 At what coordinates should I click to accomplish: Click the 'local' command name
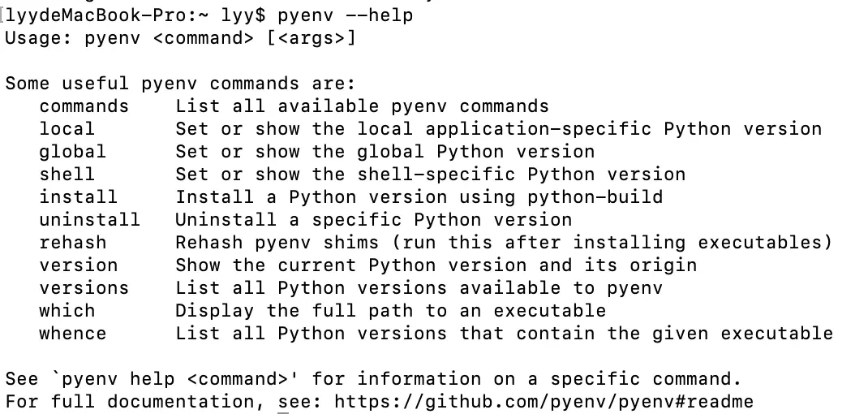(x=67, y=128)
